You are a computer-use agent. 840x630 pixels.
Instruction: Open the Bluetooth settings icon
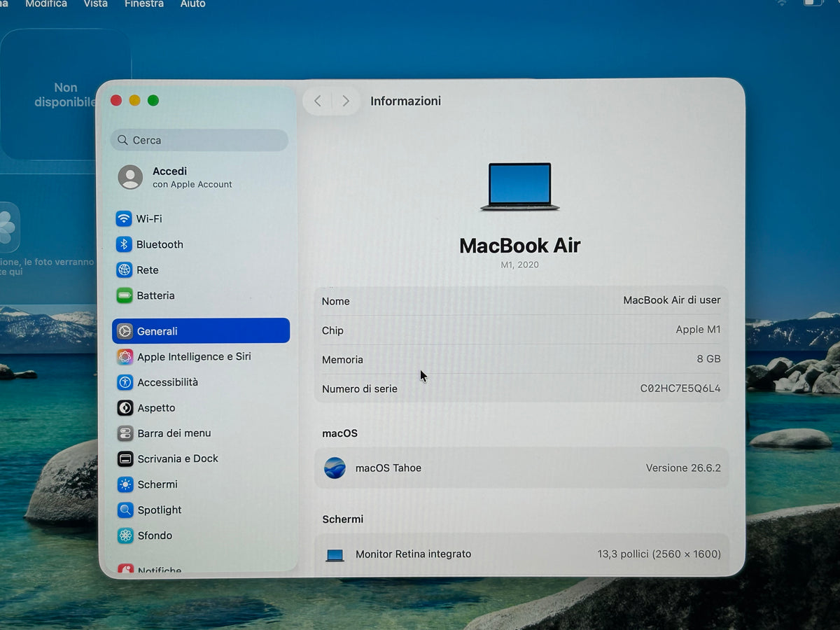click(124, 244)
